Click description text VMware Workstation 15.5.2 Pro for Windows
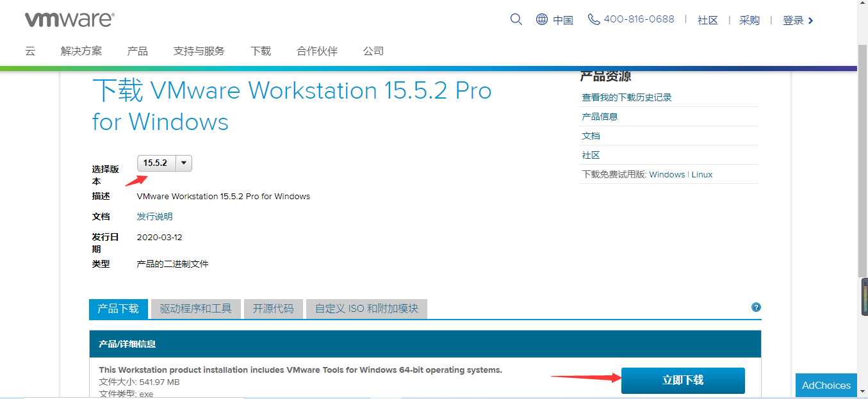 tap(224, 196)
